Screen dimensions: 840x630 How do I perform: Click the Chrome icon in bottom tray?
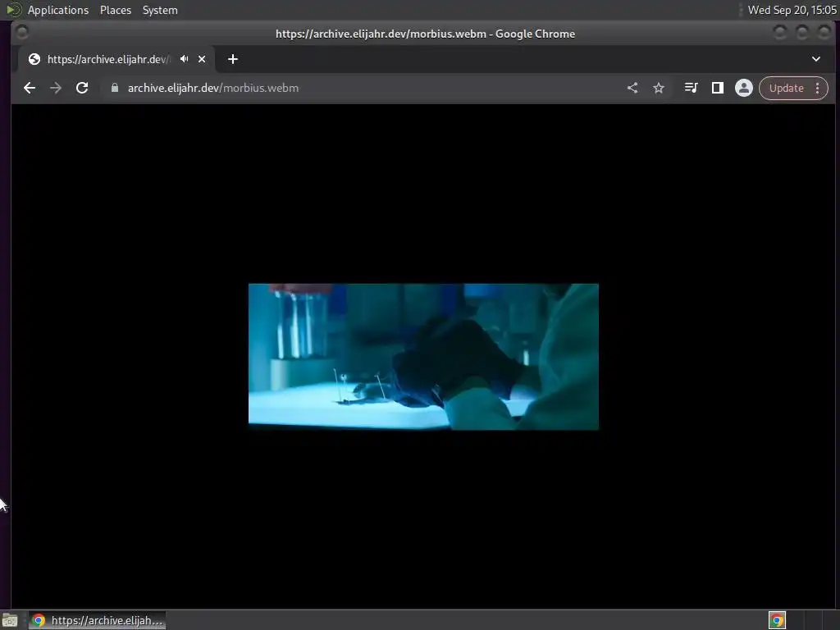(777, 620)
